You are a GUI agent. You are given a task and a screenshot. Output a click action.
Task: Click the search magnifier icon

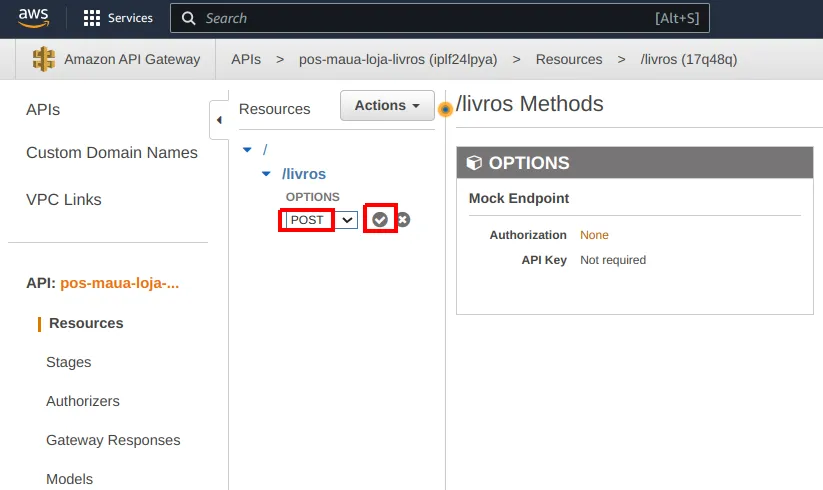pyautogui.click(x=188, y=18)
